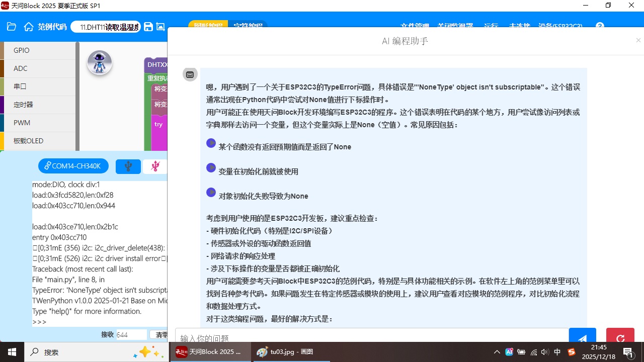Click the COM14-CH340K port button
644x362 pixels.
[73, 166]
